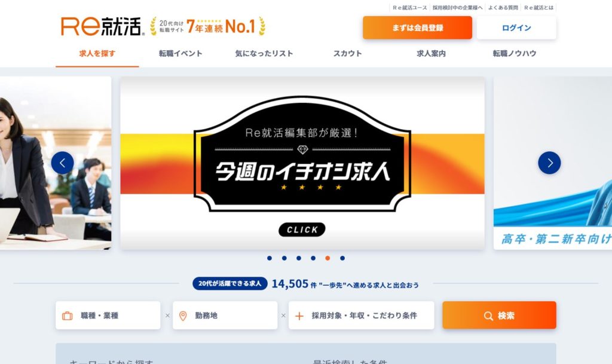Click the 今週のイチオシ求人 banner
Image resolution: width=612 pixels, height=364 pixels.
point(302,163)
